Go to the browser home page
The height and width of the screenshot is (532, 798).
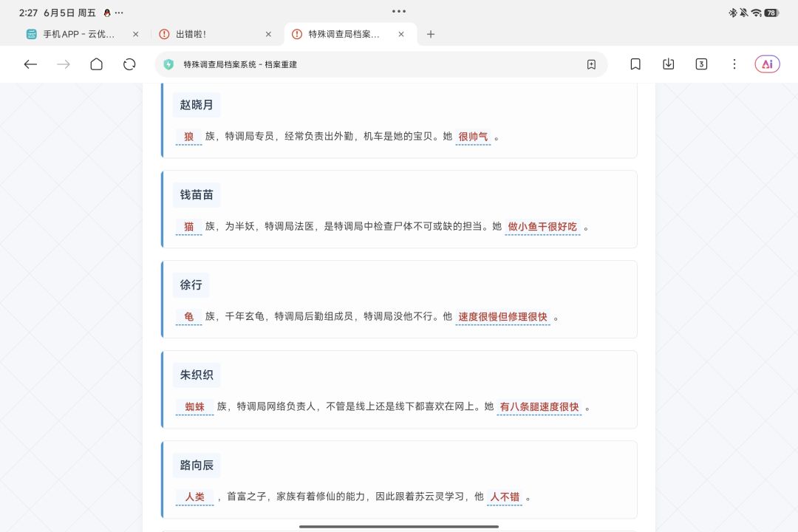point(96,64)
